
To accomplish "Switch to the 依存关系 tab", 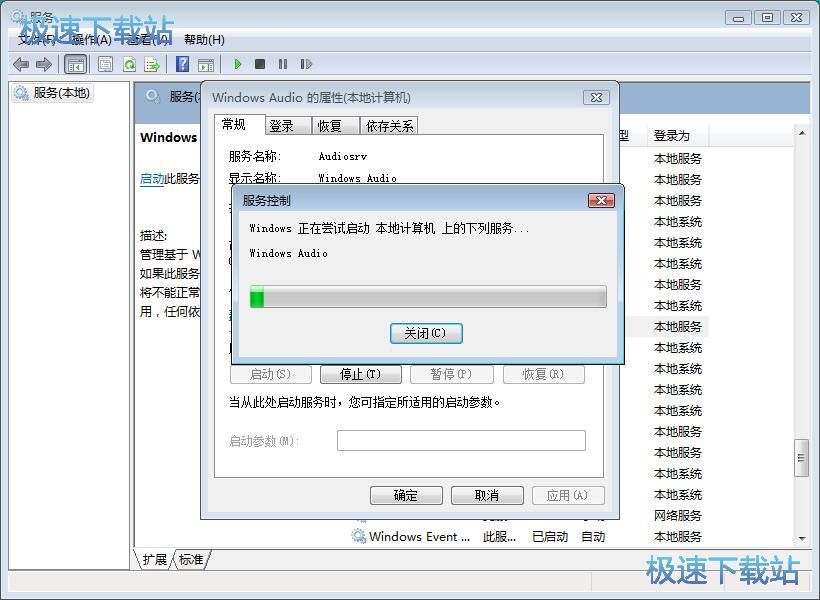I will (x=390, y=126).
